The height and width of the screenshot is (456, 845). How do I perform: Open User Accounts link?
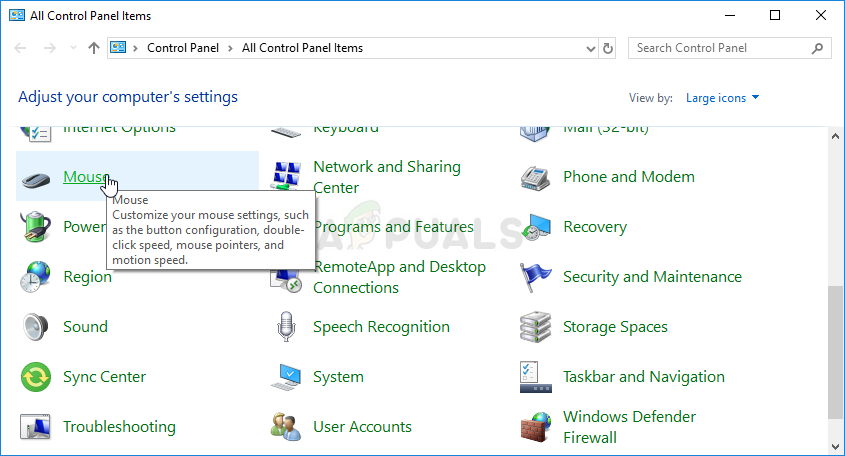(362, 427)
